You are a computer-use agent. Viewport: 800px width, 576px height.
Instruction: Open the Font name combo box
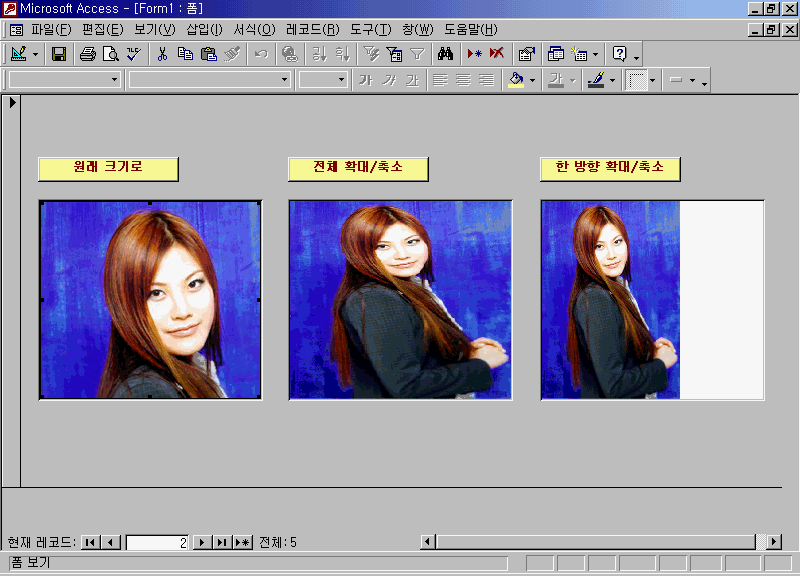pyautogui.click(x=210, y=80)
